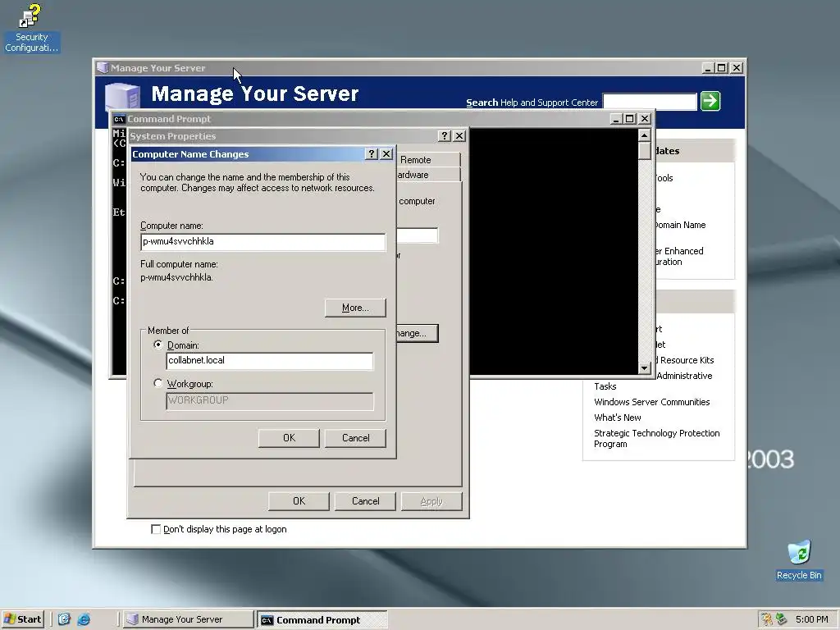Click Cancel in System Properties dialog
840x630 pixels.
coord(365,501)
